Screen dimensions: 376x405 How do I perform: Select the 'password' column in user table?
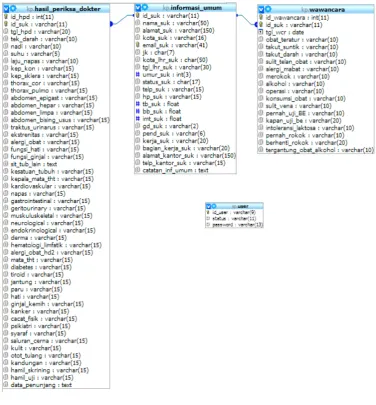point(237,225)
